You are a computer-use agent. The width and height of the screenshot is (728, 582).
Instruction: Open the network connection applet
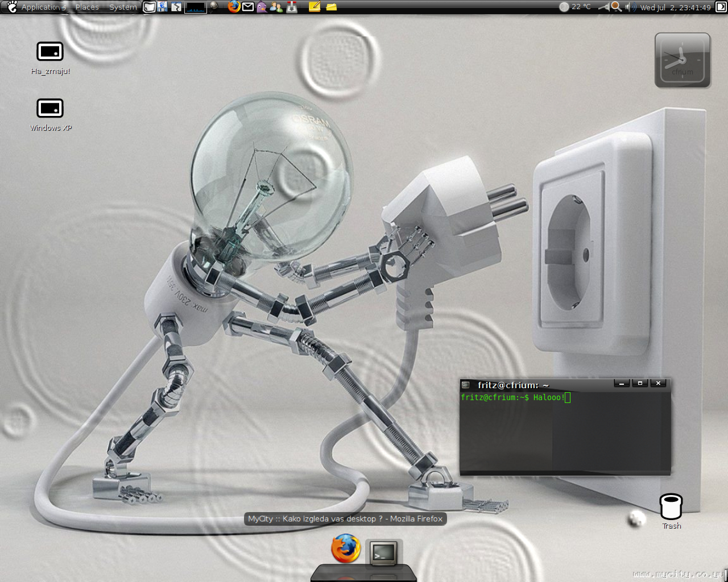(x=603, y=7)
